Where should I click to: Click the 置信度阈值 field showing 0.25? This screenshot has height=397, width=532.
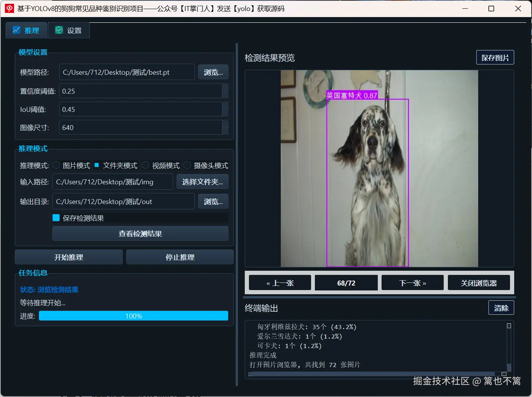pos(141,91)
